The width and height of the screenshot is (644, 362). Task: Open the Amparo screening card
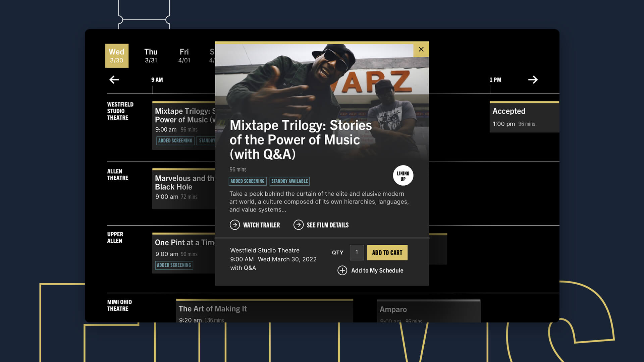tap(429, 311)
